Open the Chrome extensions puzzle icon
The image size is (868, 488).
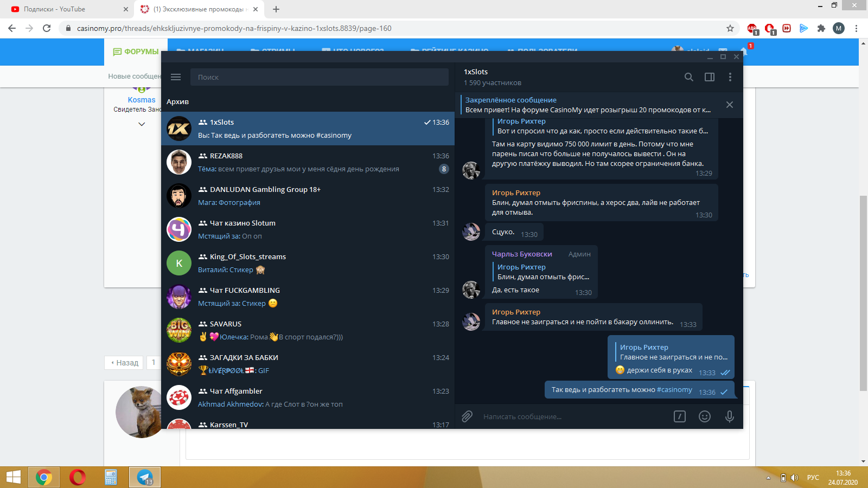821,28
